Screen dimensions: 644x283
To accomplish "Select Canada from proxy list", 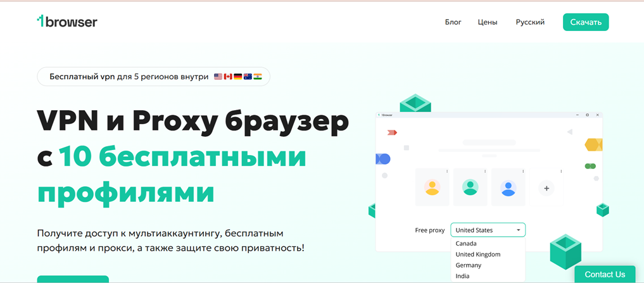I will (x=466, y=244).
